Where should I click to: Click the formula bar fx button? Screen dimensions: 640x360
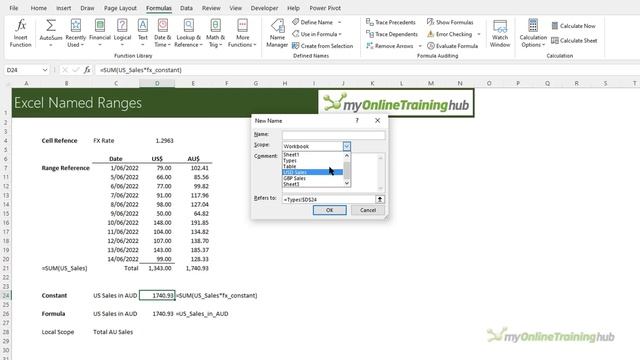[x=87, y=70]
